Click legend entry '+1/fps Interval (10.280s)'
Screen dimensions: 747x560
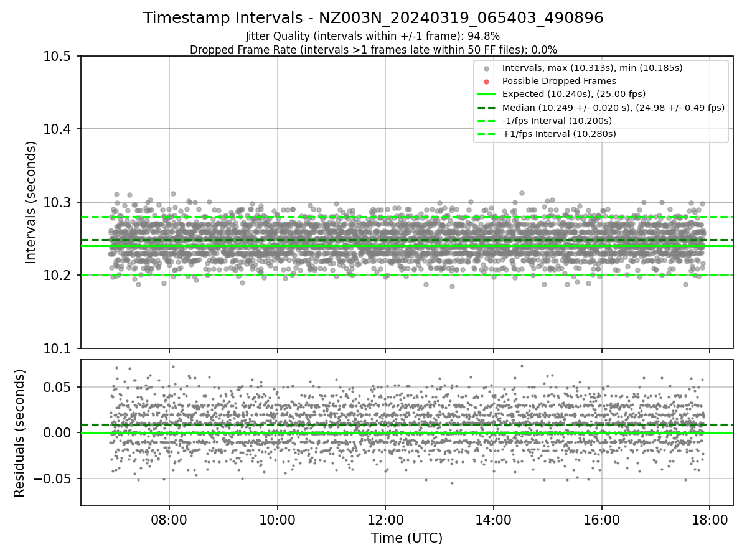click(559, 134)
